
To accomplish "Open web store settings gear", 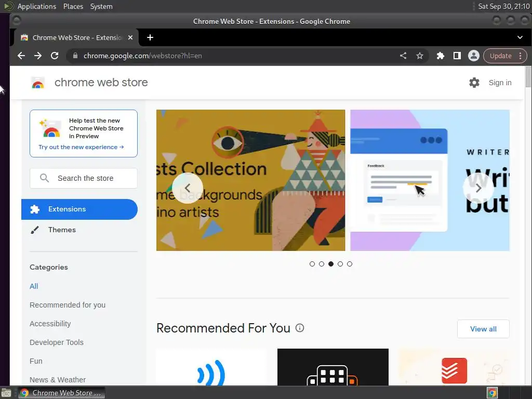I will (474, 83).
